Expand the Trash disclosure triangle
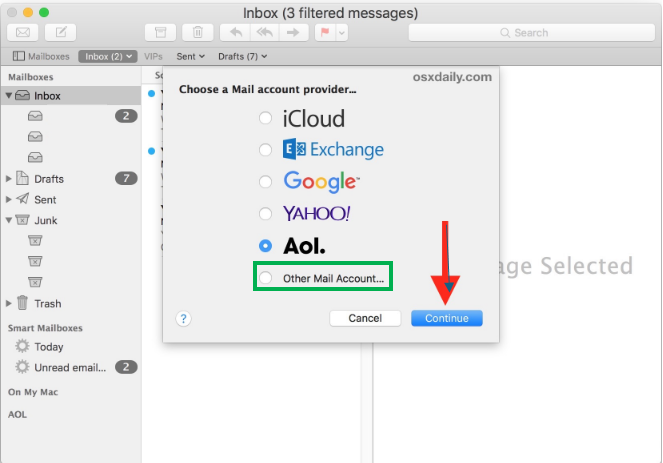Screen dimensions: 663x463 click(x=8, y=304)
